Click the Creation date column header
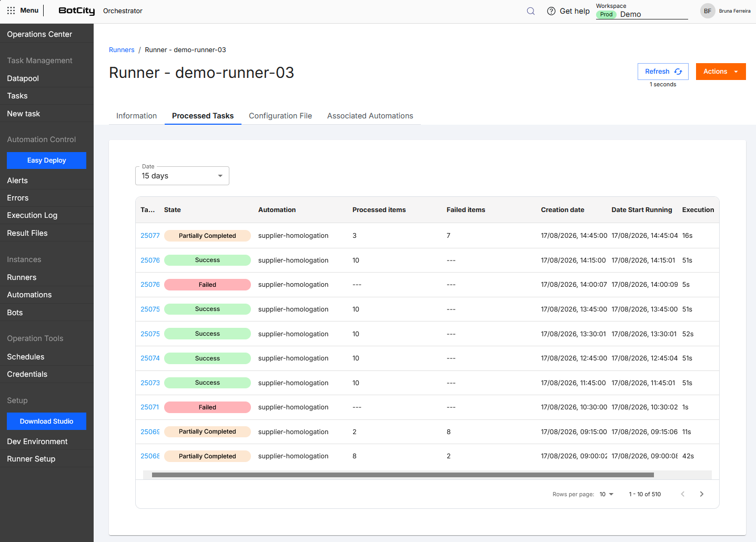The width and height of the screenshot is (756, 542). point(562,210)
